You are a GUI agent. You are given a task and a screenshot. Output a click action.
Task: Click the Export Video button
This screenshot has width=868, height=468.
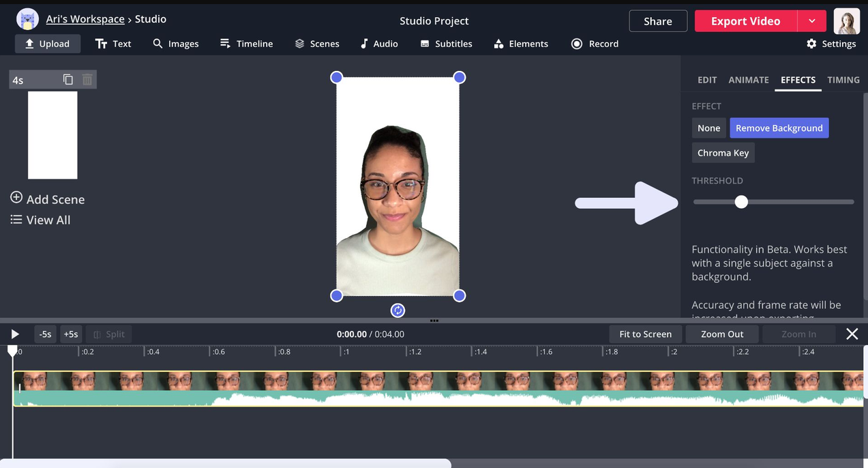[x=746, y=21]
